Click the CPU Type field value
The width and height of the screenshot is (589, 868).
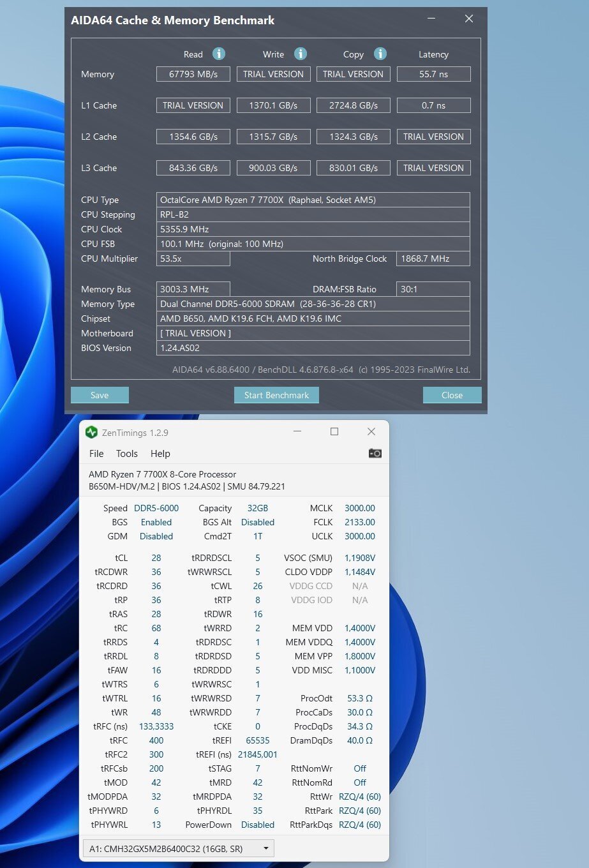click(x=313, y=200)
